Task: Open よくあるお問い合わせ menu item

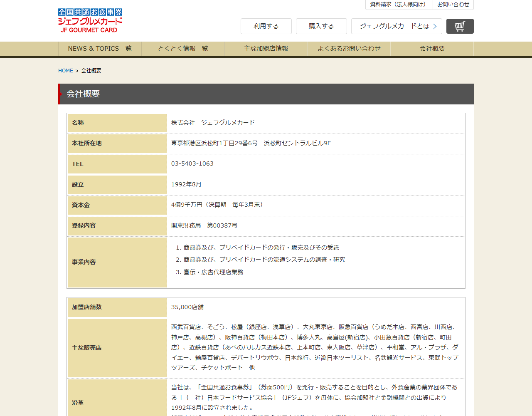Action: [x=349, y=49]
